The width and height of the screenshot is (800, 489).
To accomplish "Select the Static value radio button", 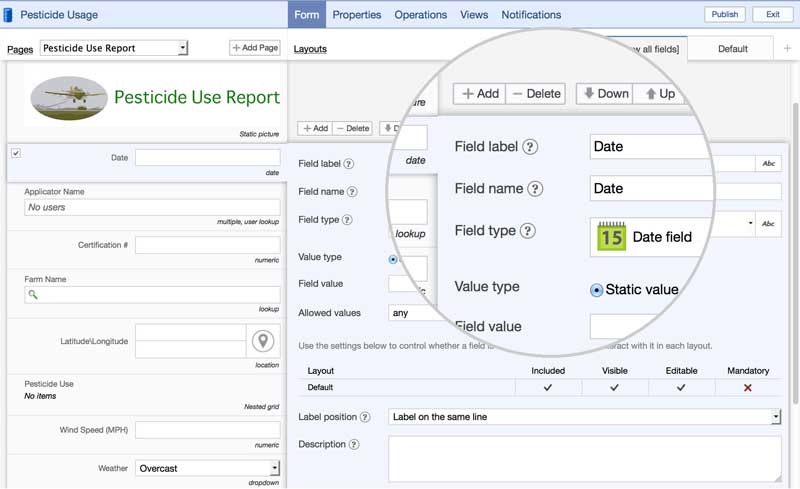I will point(596,290).
